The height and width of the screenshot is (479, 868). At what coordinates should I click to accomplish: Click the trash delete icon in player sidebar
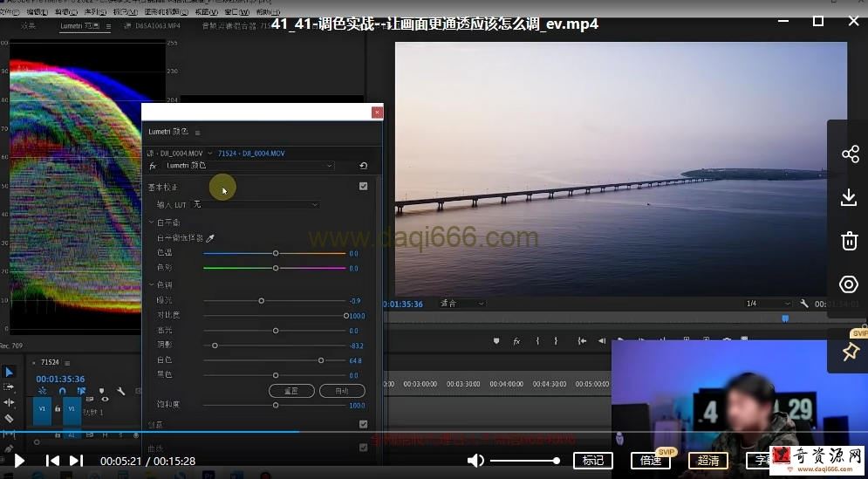(849, 241)
